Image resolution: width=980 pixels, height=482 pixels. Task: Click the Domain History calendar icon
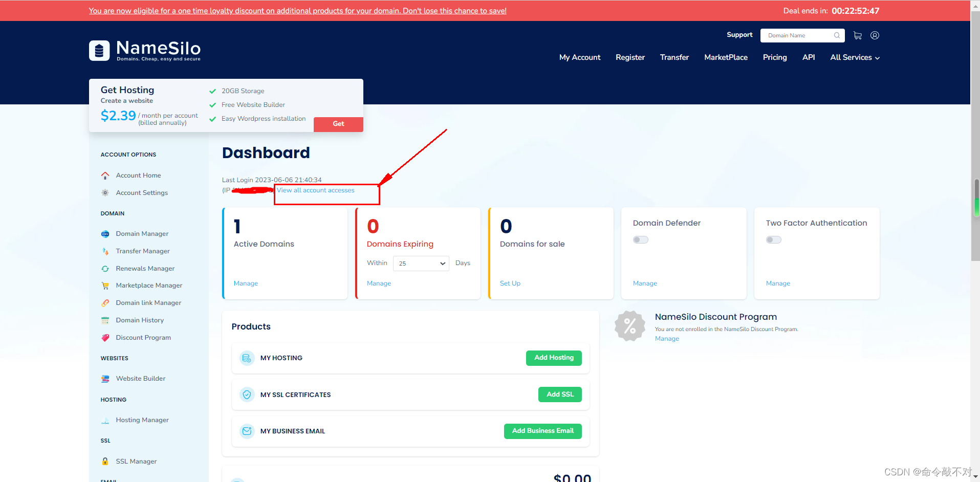105,320
